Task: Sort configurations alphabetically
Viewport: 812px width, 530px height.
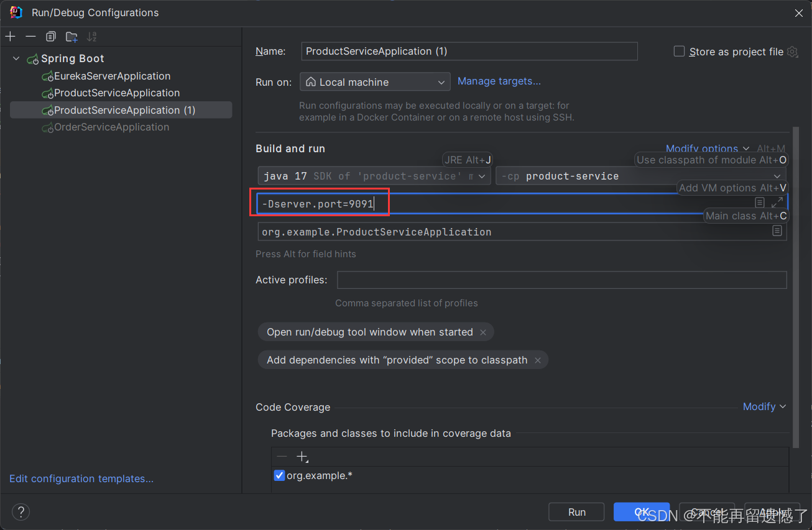Action: (92, 37)
